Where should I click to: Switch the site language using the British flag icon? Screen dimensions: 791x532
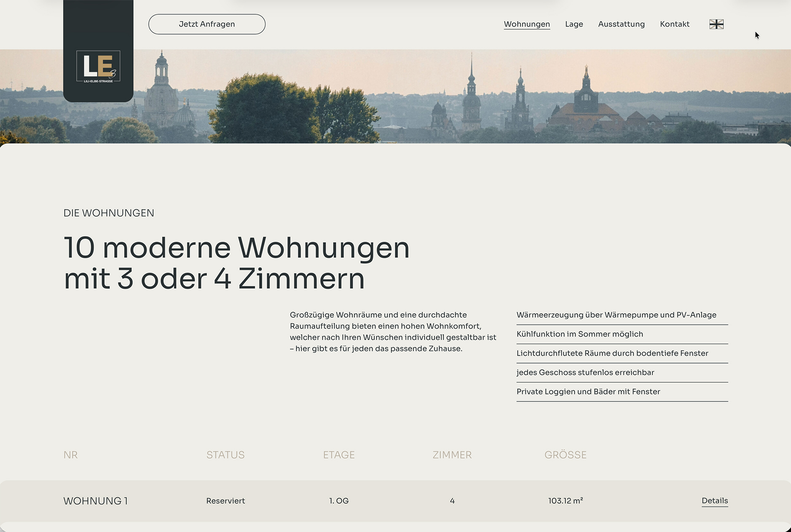click(x=716, y=24)
